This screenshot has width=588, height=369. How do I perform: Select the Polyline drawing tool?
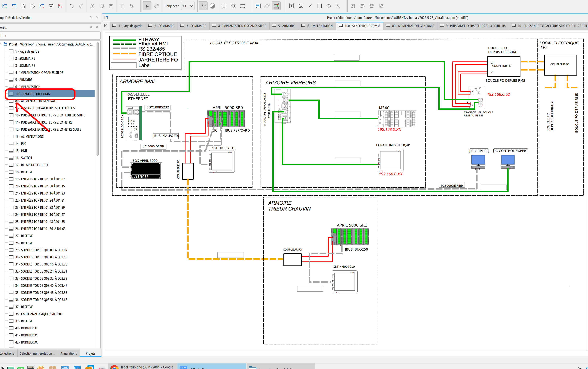tap(338, 6)
